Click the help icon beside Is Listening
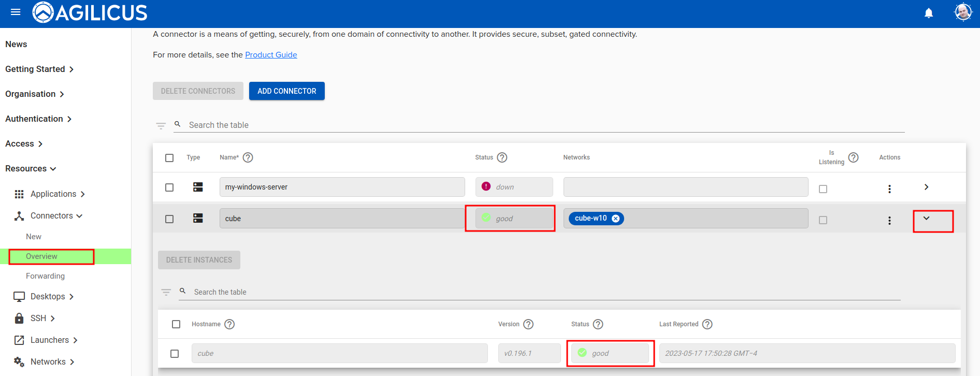This screenshot has height=376, width=980. (853, 157)
